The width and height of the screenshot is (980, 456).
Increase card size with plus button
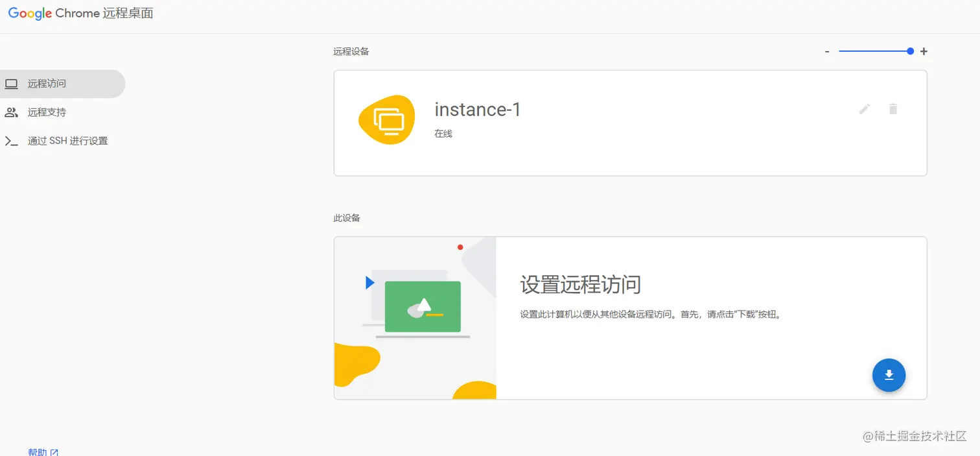coord(924,51)
